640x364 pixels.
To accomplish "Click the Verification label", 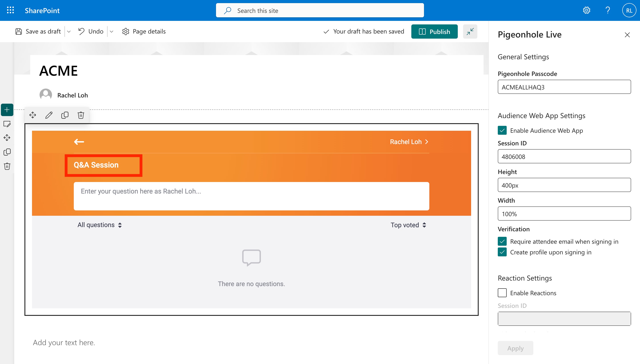I will click(514, 229).
